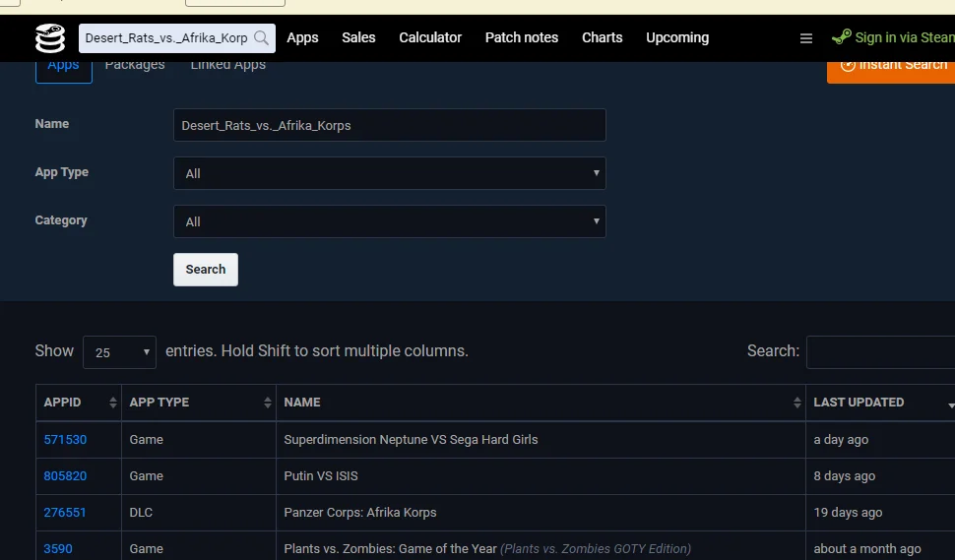Select the Apps search tab

[64, 72]
